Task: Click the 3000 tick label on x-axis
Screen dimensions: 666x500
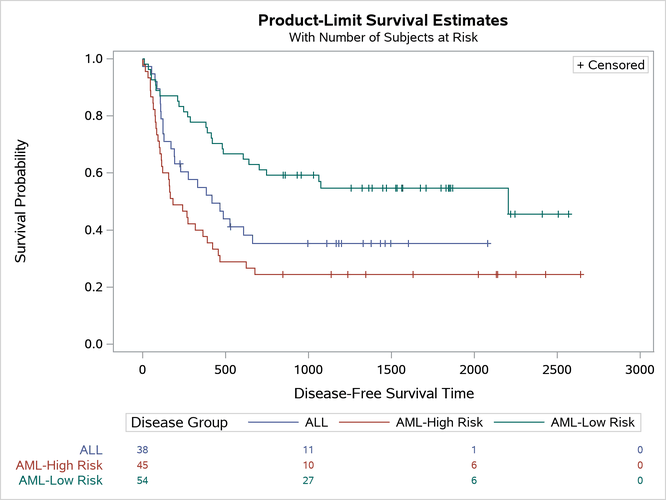Action: pos(639,369)
